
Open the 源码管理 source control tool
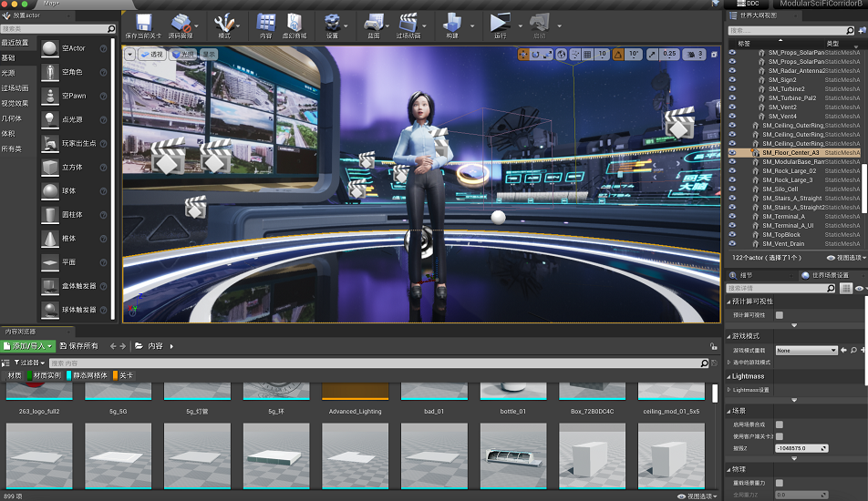(x=181, y=23)
